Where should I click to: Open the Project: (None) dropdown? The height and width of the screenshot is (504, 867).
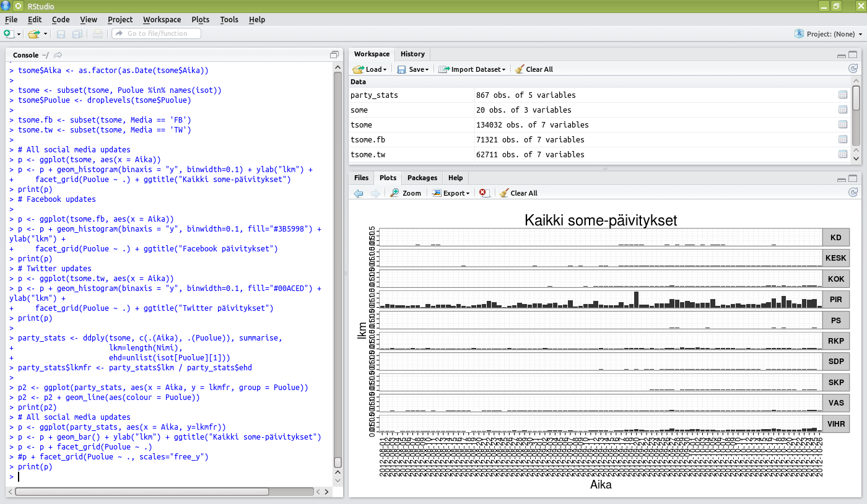(x=827, y=34)
